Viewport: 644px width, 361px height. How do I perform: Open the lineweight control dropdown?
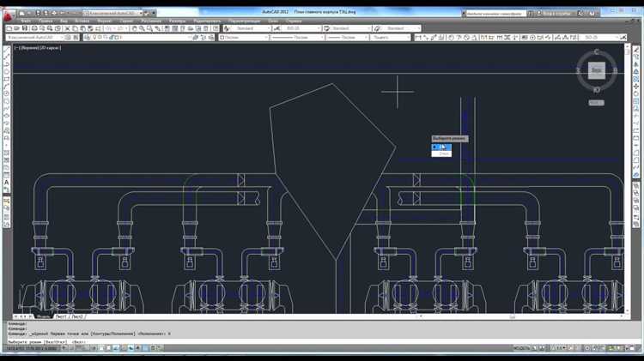point(348,38)
